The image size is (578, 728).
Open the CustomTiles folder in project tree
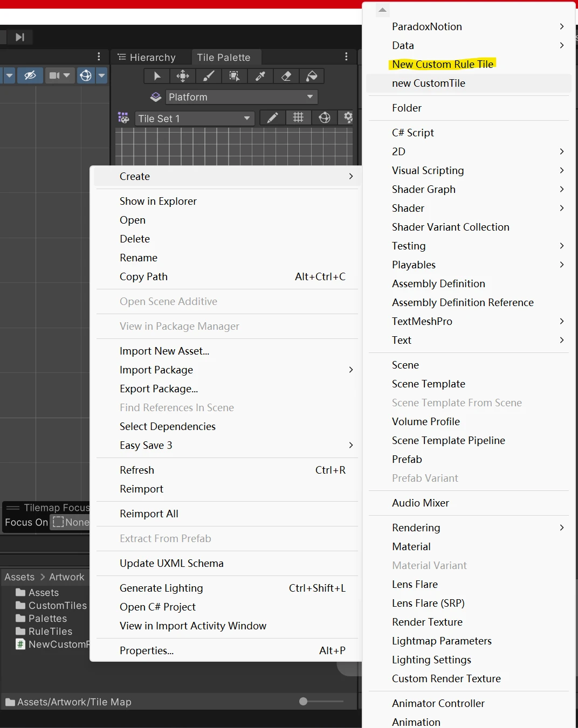(x=57, y=606)
